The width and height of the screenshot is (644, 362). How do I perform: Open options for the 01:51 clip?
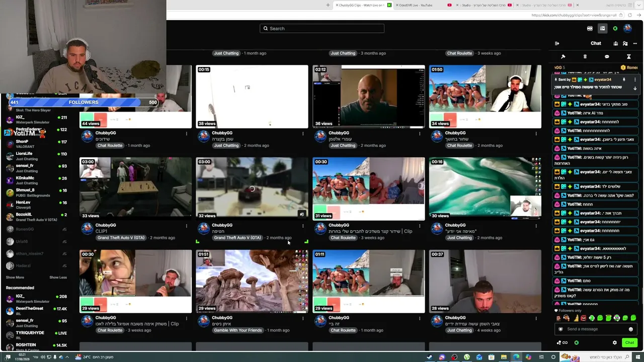point(303,319)
